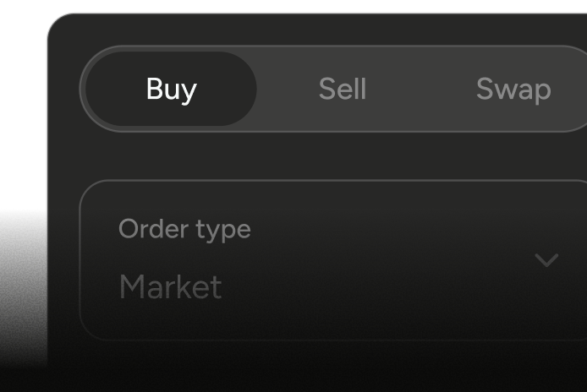Click the Market text field
Screen dimensions: 587x392
click(x=170, y=287)
